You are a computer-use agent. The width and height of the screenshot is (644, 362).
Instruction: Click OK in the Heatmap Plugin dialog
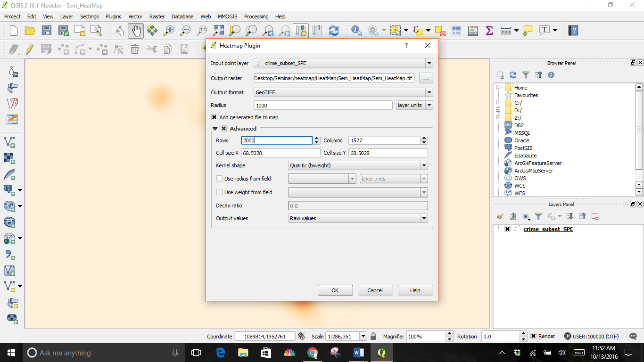[335, 290]
